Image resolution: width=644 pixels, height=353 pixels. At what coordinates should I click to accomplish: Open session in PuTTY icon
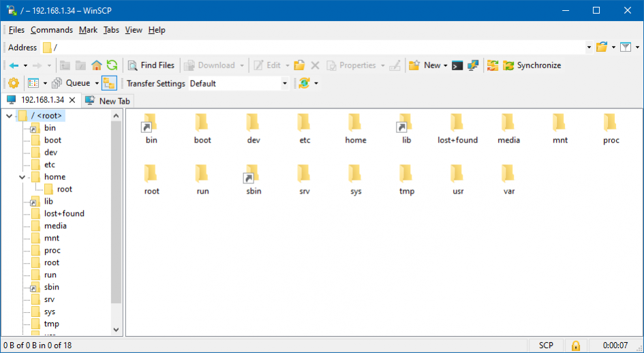[x=473, y=65]
